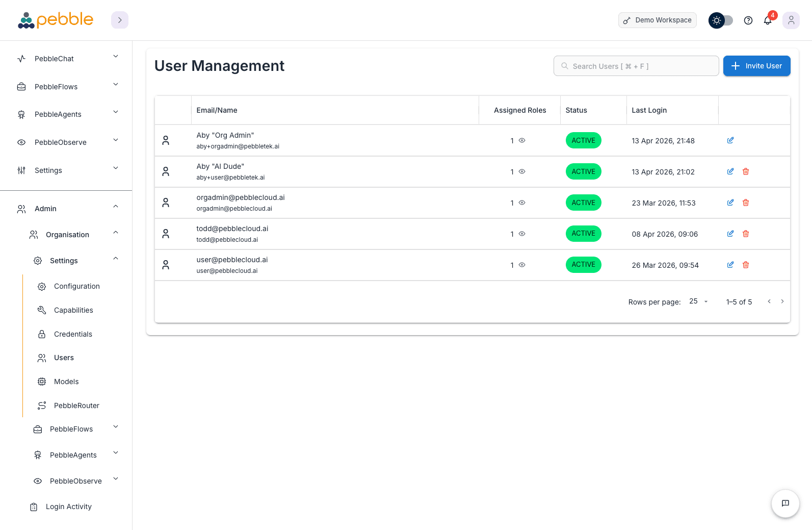Screen dimensions: 812x530
Task: Edit the Aby "AI Dude" user
Action: coord(730,171)
